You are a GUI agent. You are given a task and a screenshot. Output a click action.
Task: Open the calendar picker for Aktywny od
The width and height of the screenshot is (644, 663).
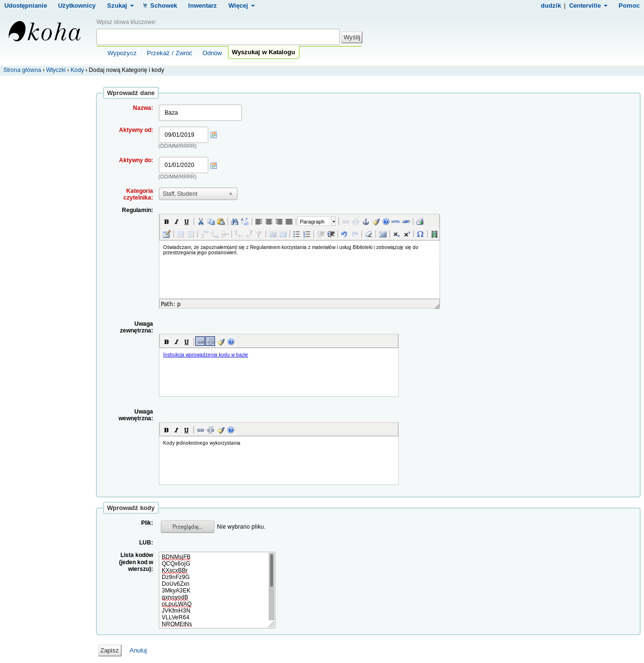pos(214,135)
